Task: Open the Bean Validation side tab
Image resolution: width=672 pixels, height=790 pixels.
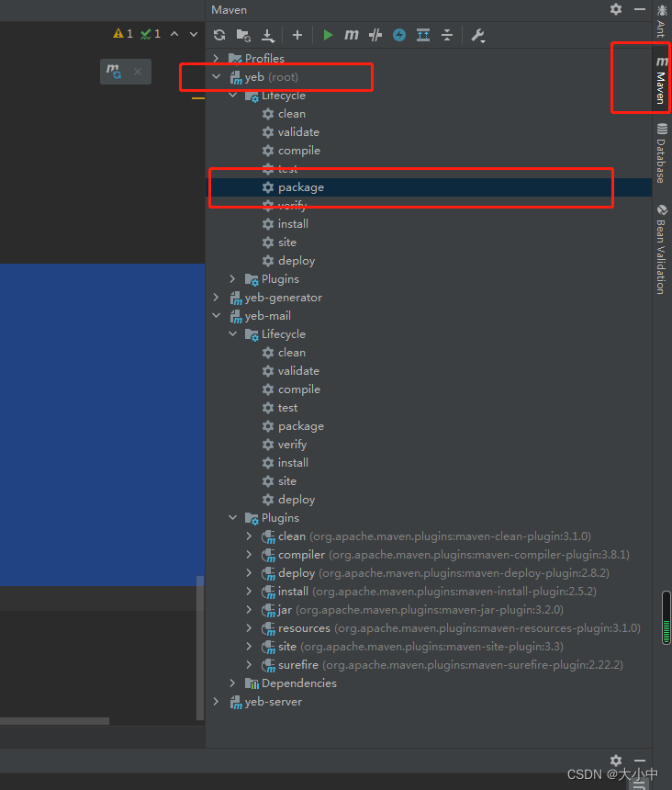Action: pos(661,249)
